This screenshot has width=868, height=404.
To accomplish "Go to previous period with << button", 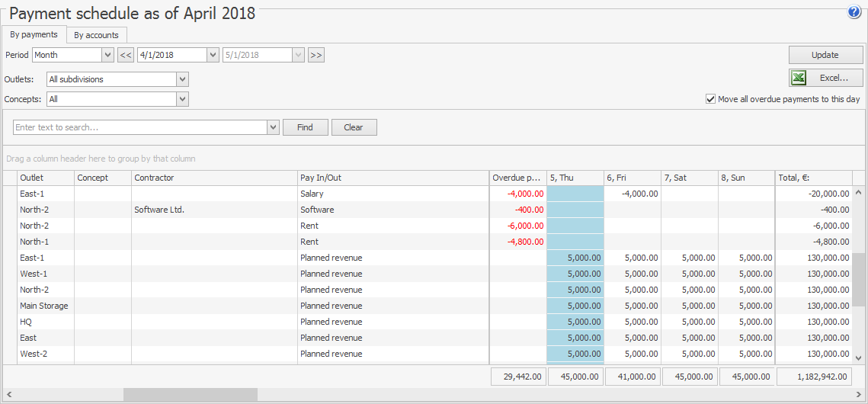I will [126, 55].
